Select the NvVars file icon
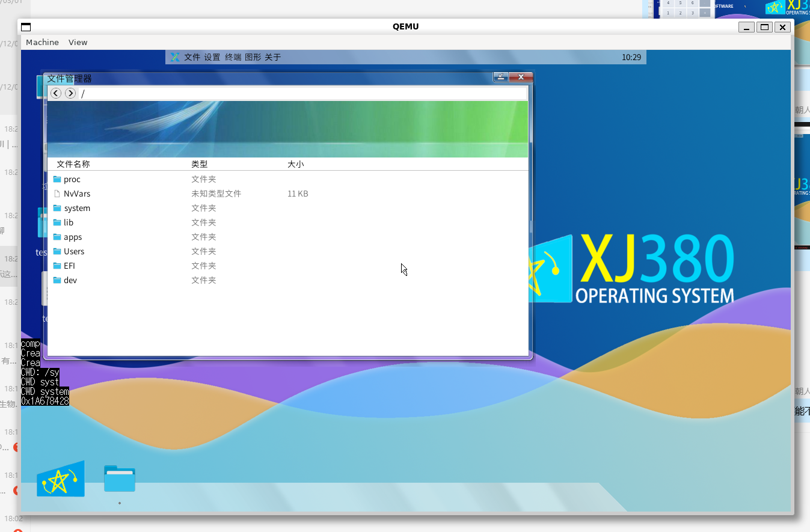The height and width of the screenshot is (532, 810). (x=57, y=194)
